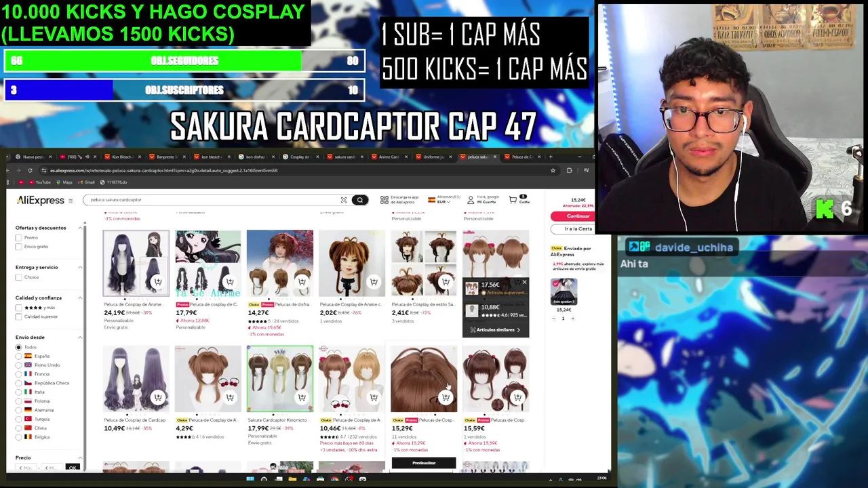
Task: Switch to the Kon Bleach tab
Action: click(122, 157)
